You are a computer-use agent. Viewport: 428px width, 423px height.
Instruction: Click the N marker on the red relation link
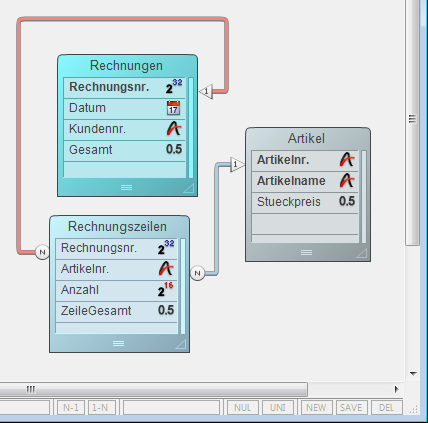(42, 252)
